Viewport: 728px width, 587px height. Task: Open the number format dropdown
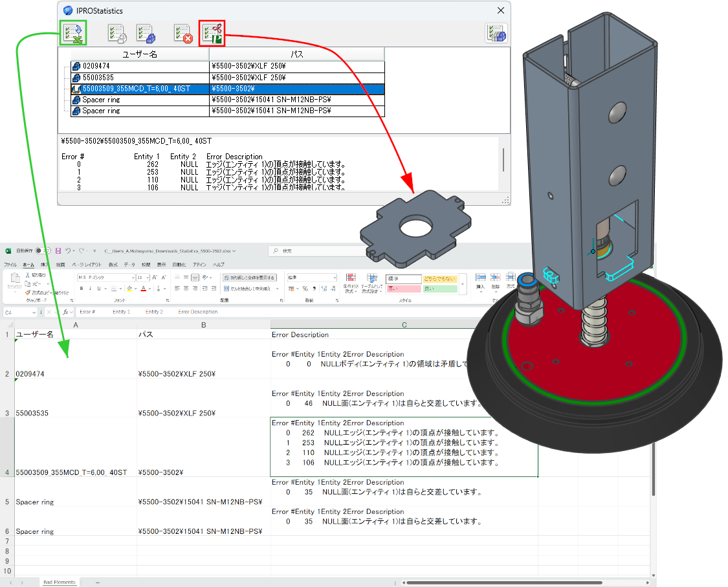335,277
